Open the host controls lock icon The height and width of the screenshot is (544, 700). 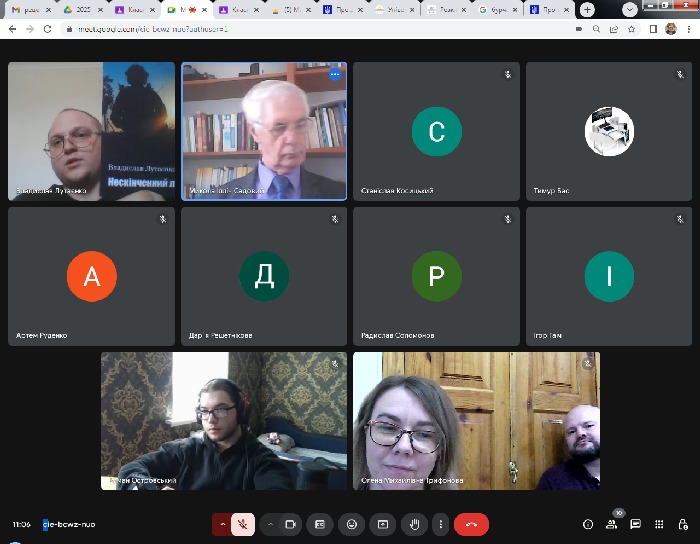coord(682,524)
